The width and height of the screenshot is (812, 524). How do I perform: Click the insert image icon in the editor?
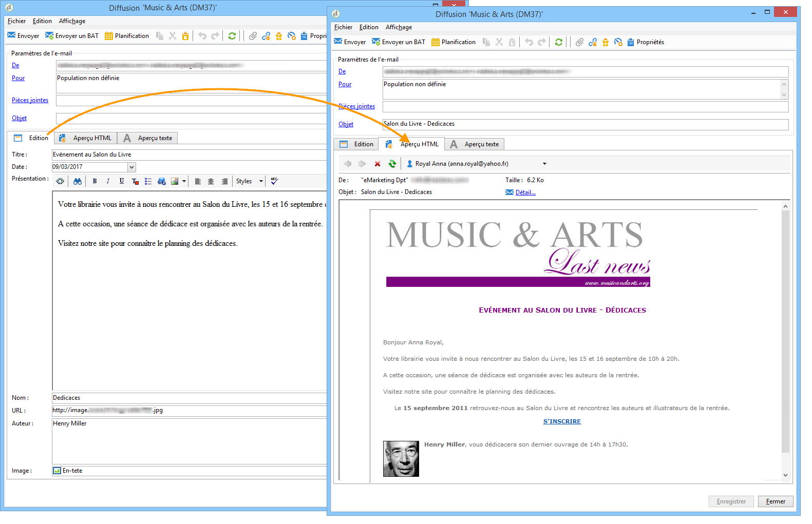tap(175, 181)
